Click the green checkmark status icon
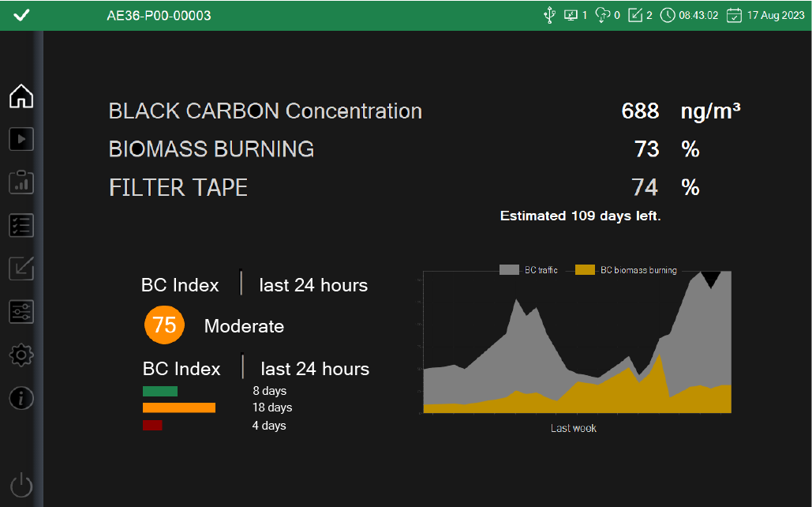Image resolution: width=812 pixels, height=507 pixels. click(21, 15)
